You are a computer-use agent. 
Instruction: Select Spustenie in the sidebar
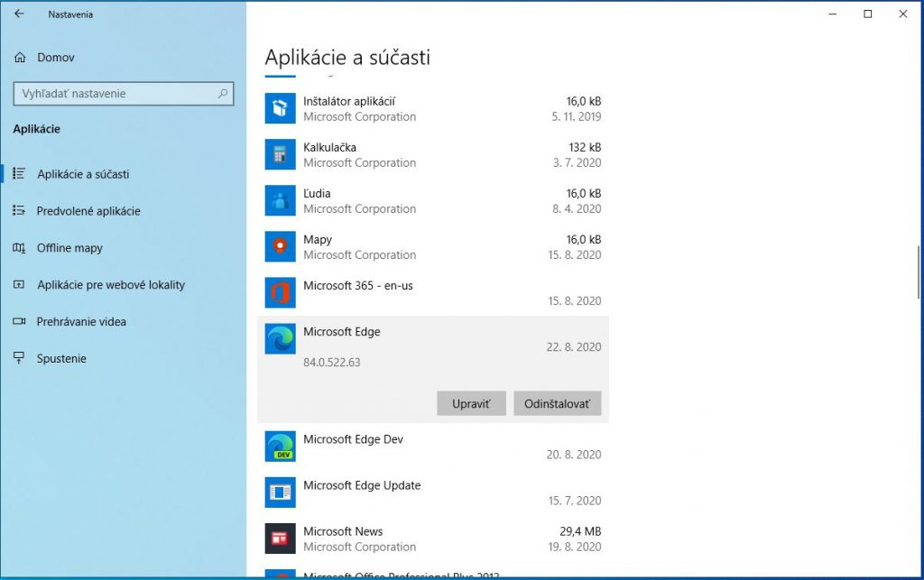61,359
